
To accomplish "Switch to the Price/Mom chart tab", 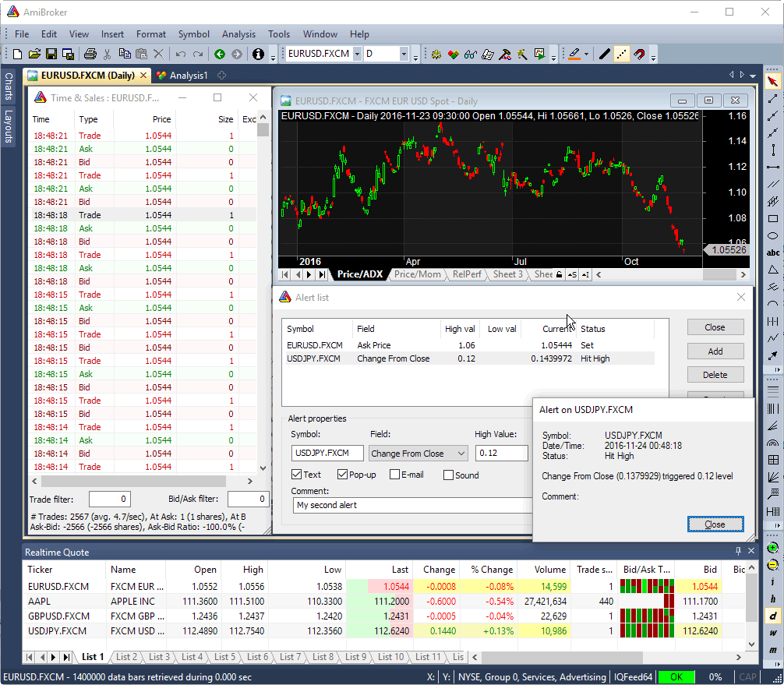I will coord(418,274).
